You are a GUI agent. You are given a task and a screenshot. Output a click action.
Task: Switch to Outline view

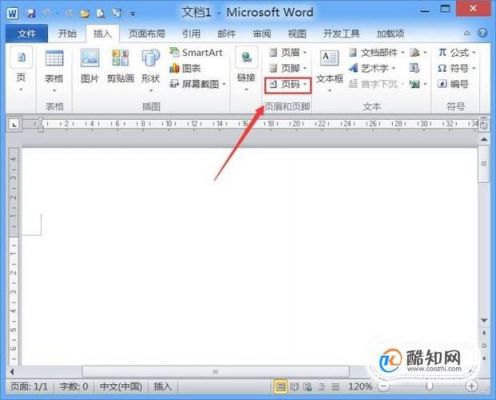tap(322, 387)
